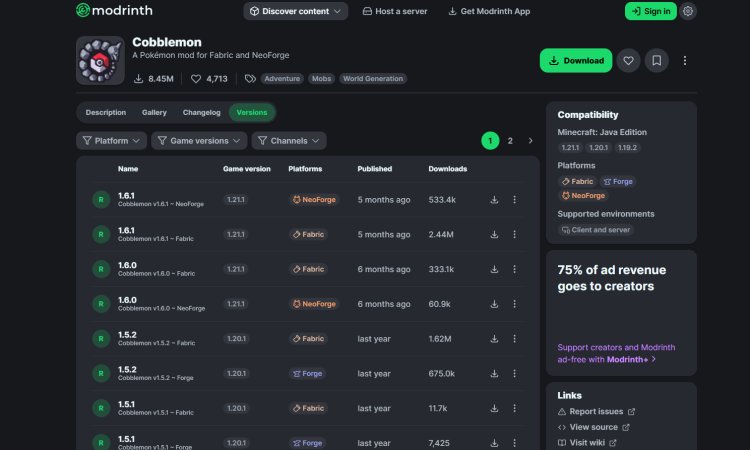Image resolution: width=750 pixels, height=450 pixels.
Task: Click the Sign in button
Action: 651,11
